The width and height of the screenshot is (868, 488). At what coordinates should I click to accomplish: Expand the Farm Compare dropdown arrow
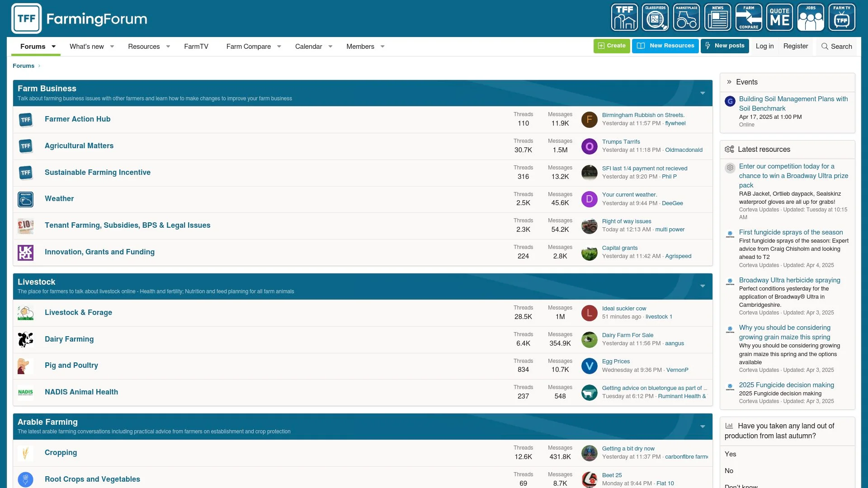pyautogui.click(x=279, y=47)
